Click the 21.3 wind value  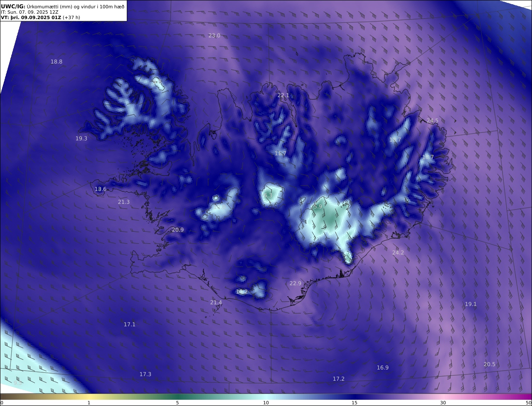pyautogui.click(x=124, y=202)
